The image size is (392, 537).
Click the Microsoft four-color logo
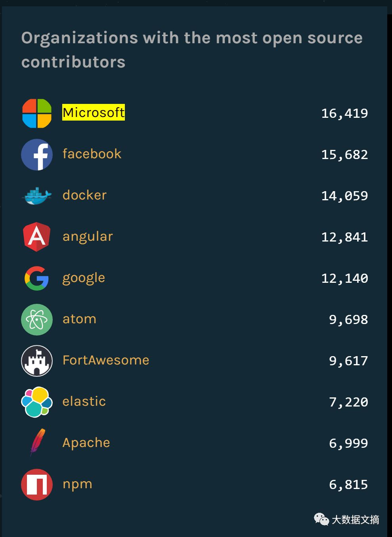[x=37, y=113]
